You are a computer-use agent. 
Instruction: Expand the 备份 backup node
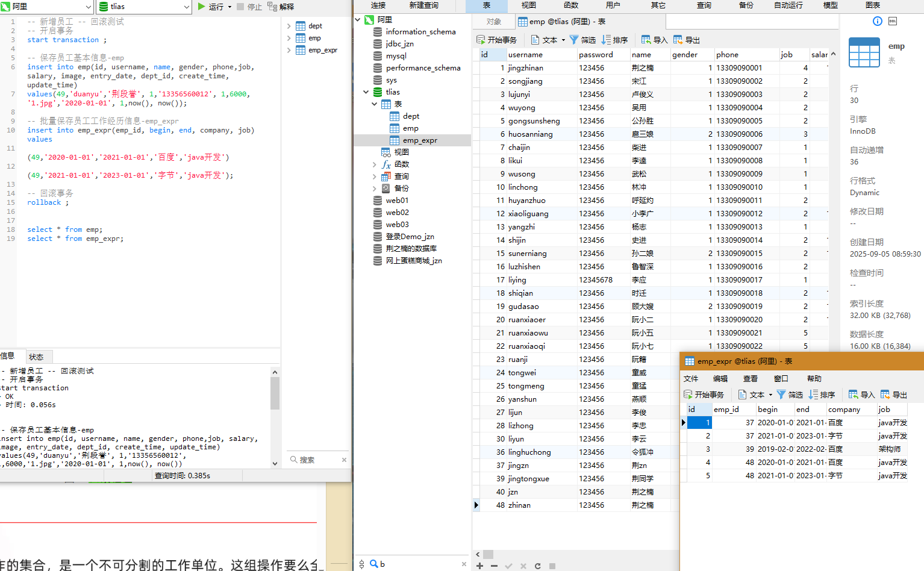click(375, 189)
